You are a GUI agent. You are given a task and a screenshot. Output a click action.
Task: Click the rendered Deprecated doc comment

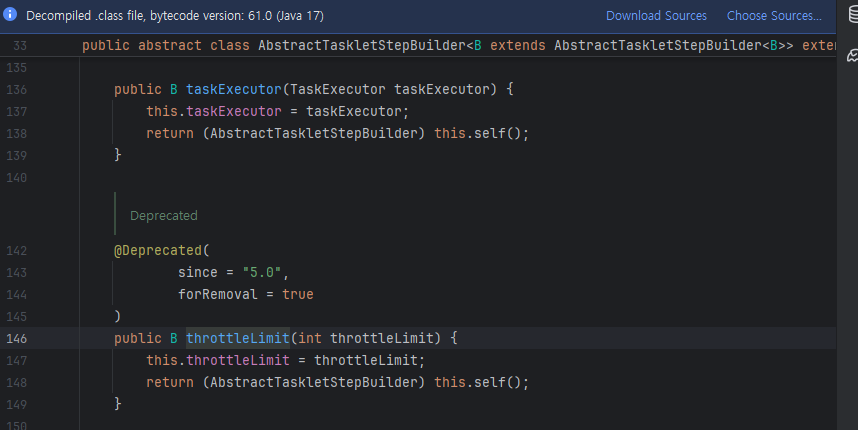click(164, 216)
